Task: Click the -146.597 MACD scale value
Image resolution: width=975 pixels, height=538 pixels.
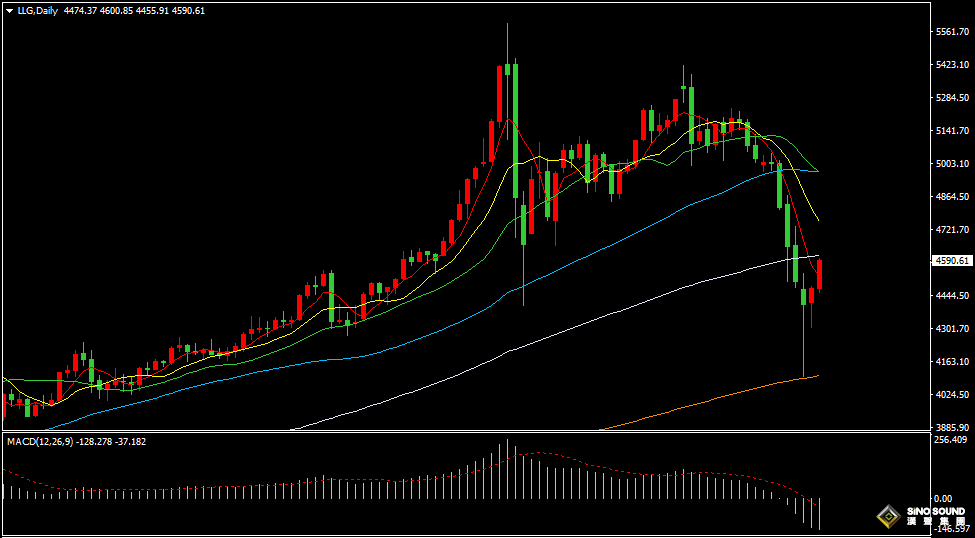Action: (951, 529)
